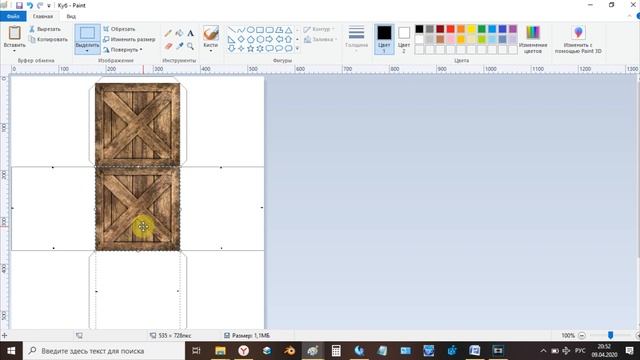Click the Windows Start button
640x360 pixels.
(x=11, y=351)
